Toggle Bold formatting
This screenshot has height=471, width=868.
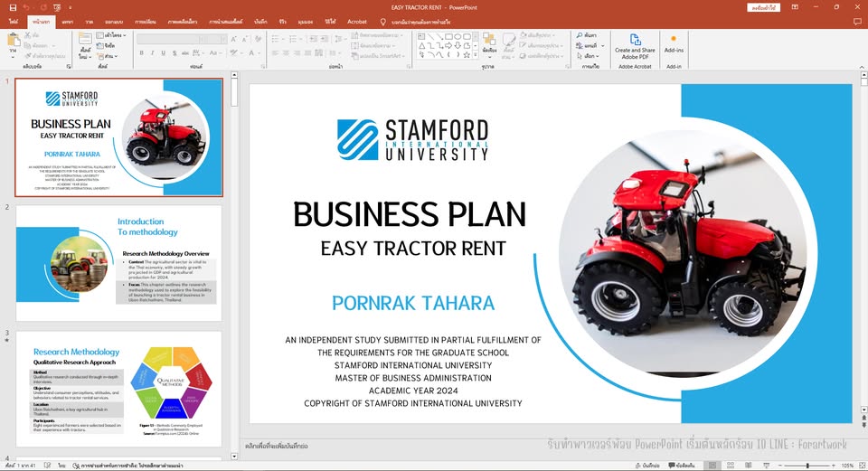pyautogui.click(x=142, y=53)
